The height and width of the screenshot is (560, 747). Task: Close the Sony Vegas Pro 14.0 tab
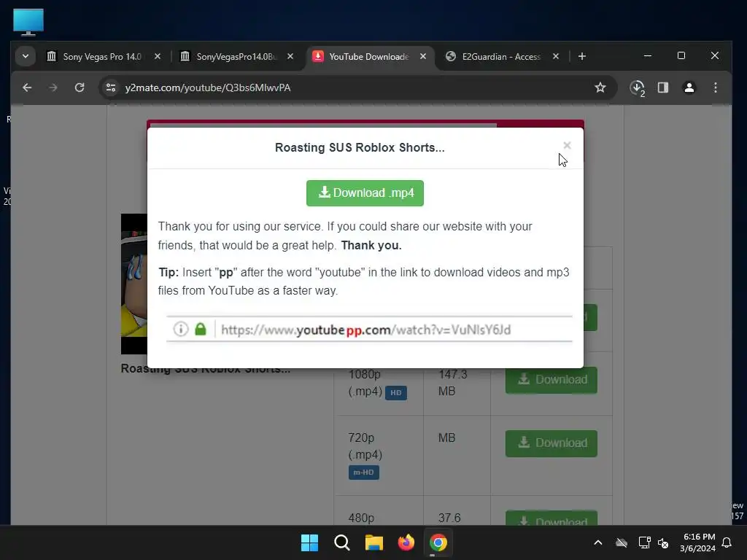[x=158, y=56]
